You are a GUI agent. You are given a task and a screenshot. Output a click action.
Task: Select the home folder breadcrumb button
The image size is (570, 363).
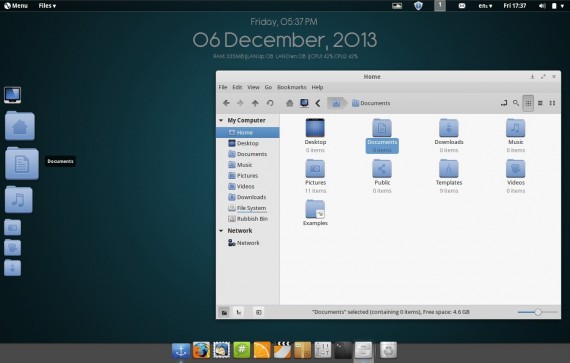(337, 103)
